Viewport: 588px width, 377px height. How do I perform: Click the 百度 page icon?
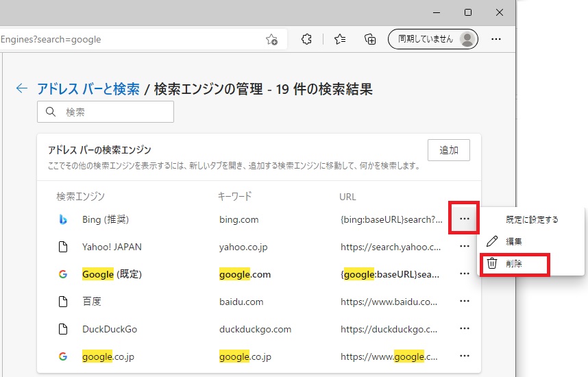pos(63,302)
